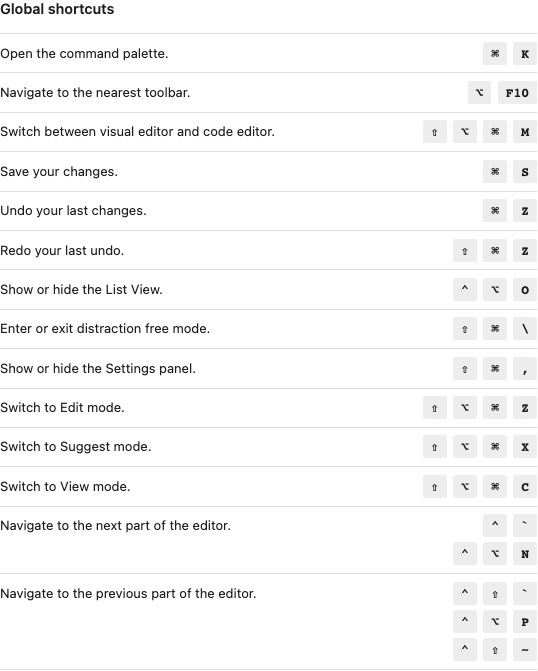Image resolution: width=538 pixels, height=671 pixels.
Task: Select 'Switch to Edit mode.' text
Action: pyautogui.click(x=62, y=407)
